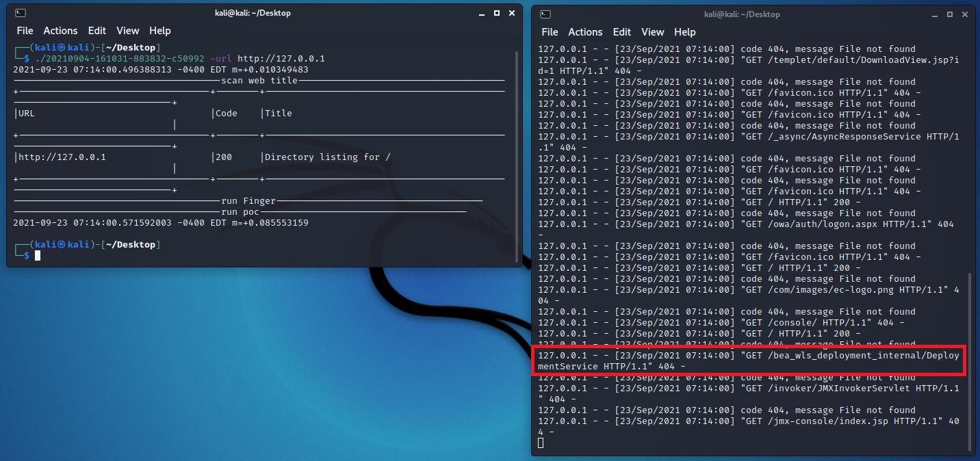Open the Actions menu in the HTTP log terminal
Image resolution: width=980 pixels, height=461 pixels.
pyautogui.click(x=585, y=32)
